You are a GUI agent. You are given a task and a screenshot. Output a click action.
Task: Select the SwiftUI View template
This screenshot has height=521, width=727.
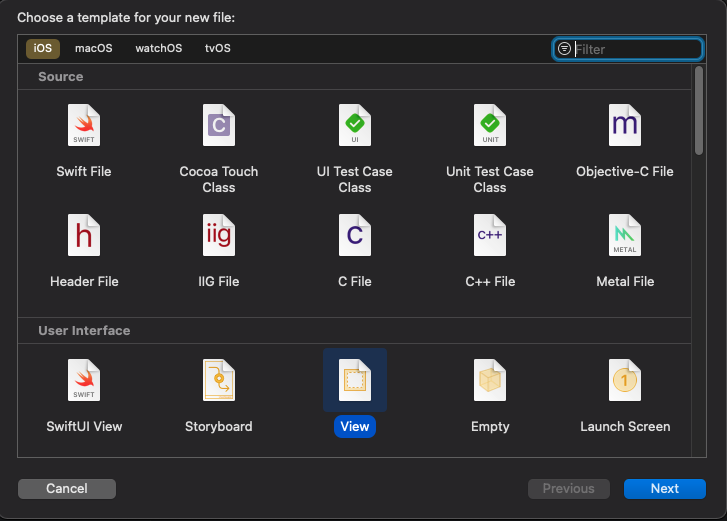point(84,381)
